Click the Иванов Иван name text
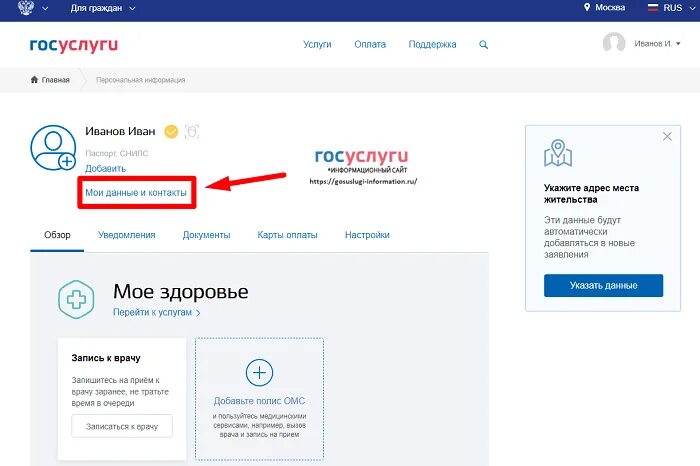Image resolution: width=700 pixels, height=466 pixels. coord(120,131)
